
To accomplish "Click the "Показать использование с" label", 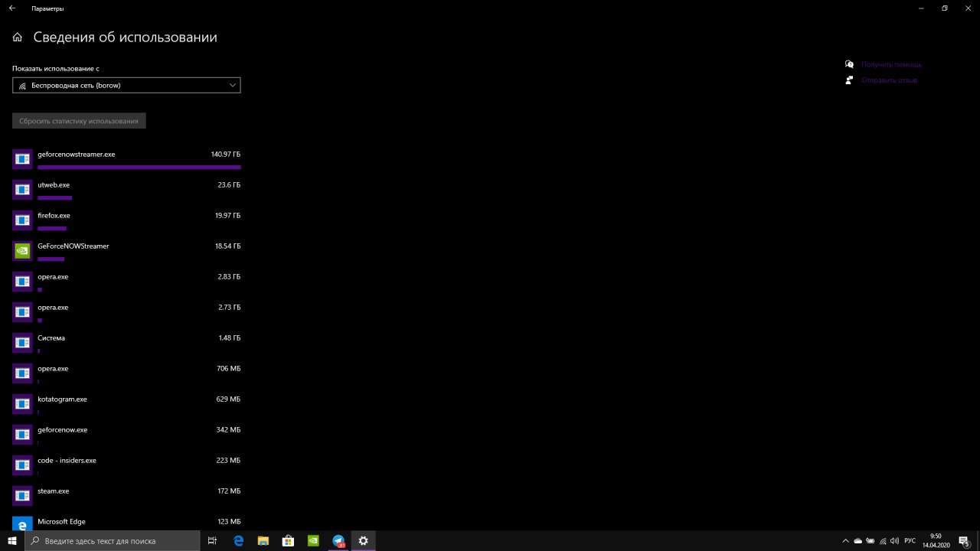I will pos(56,69).
